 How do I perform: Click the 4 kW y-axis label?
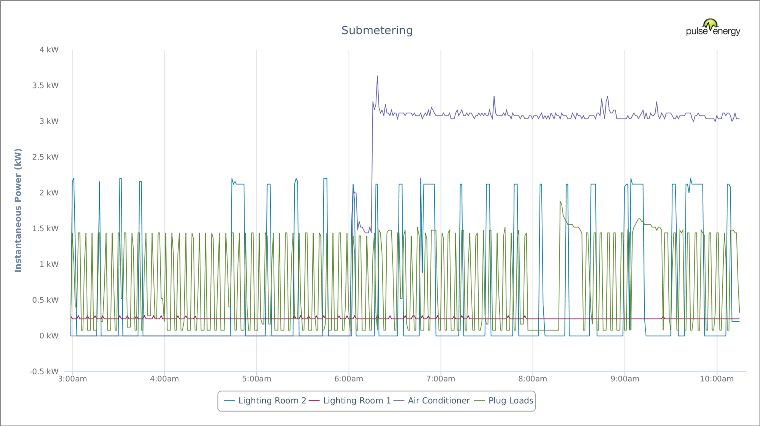[x=49, y=49]
